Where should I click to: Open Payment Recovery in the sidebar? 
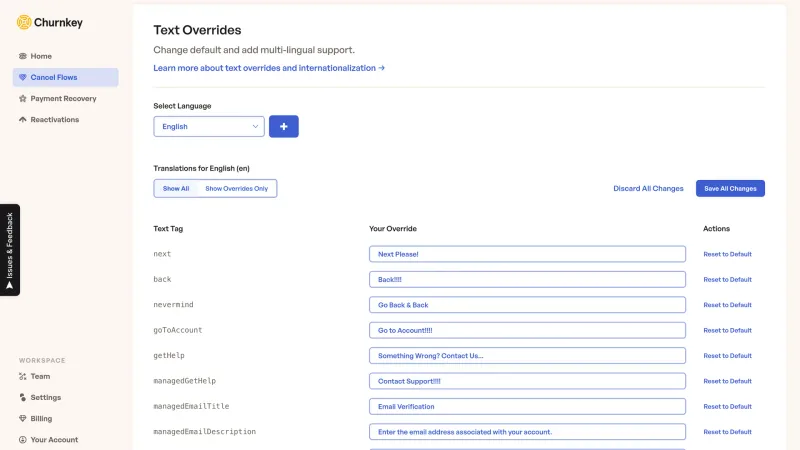pyautogui.click(x=65, y=98)
